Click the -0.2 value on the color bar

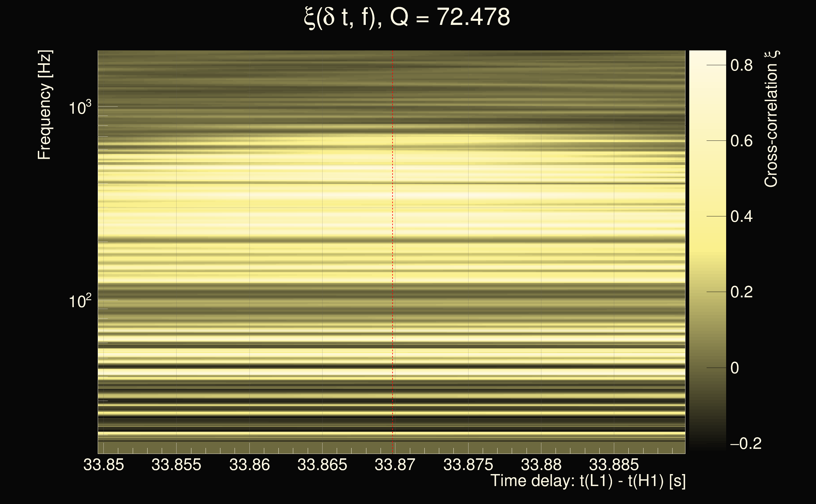(746, 444)
